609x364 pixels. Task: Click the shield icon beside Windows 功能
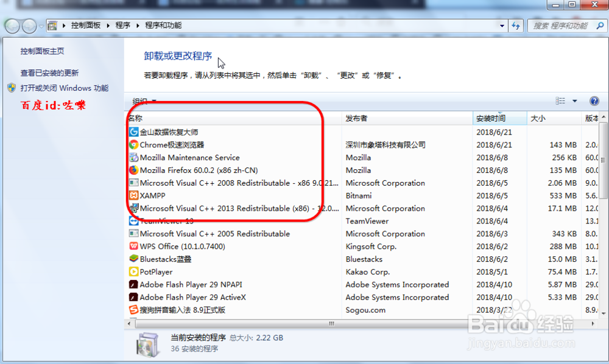pyautogui.click(x=12, y=88)
